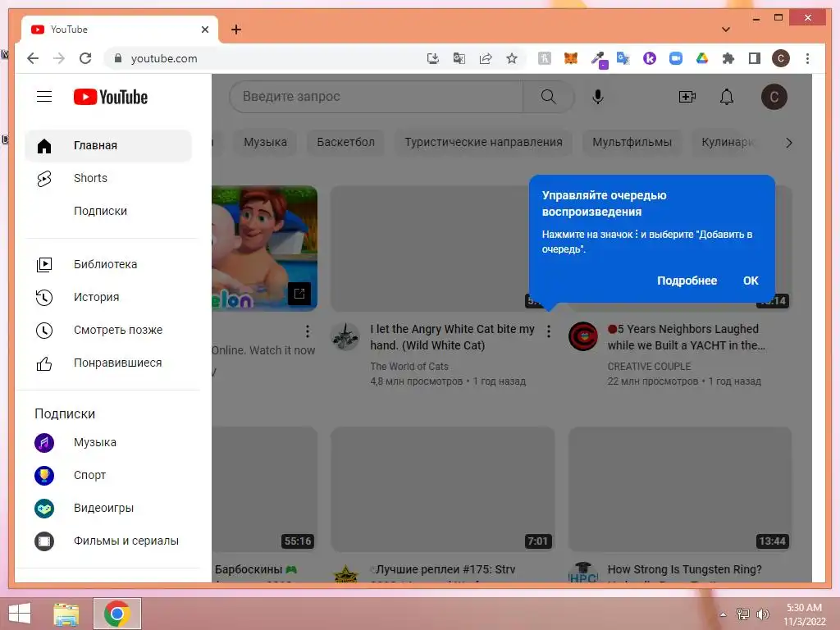Open The World of Cats channel avatar
Screen dimensions: 840x630
[345, 336]
